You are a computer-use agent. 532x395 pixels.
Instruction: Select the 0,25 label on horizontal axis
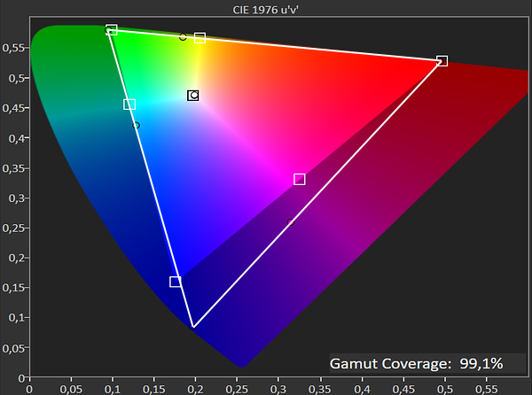pyautogui.click(x=237, y=389)
